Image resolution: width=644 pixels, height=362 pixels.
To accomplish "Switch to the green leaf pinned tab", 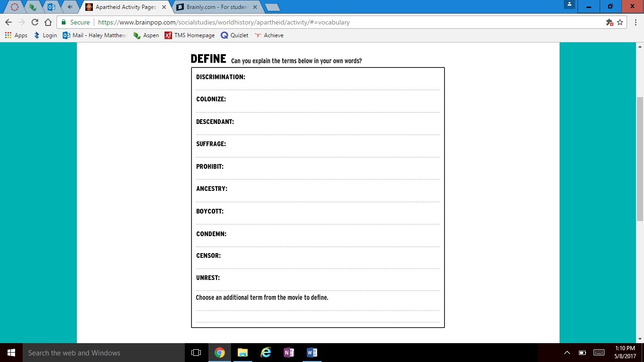I will (x=33, y=7).
